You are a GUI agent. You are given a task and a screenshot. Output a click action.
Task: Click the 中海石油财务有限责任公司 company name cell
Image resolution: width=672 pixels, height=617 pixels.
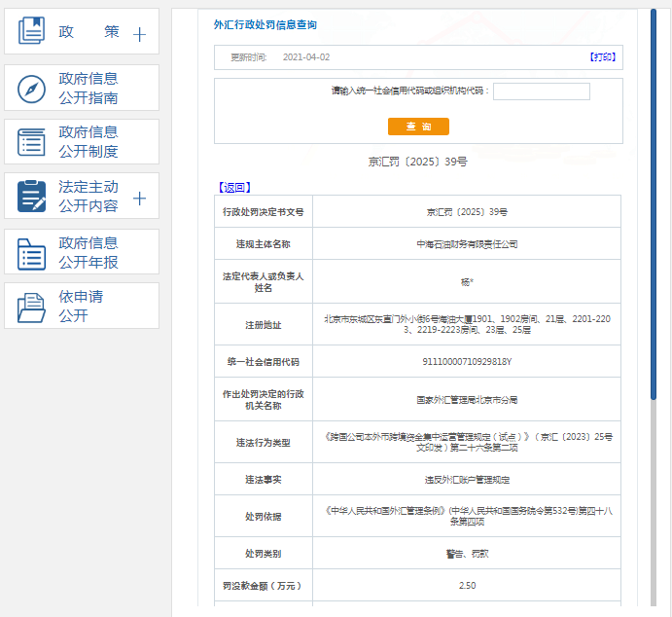pyautogui.click(x=467, y=243)
